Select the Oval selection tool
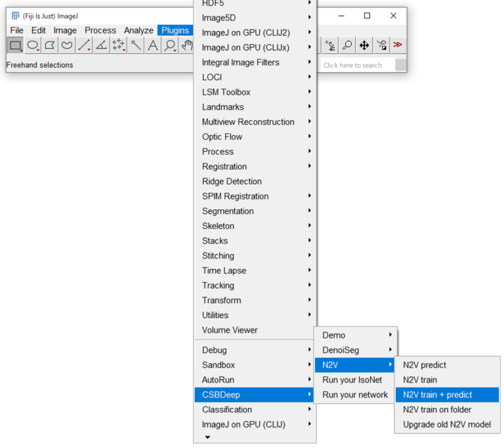The image size is (504, 448). click(x=32, y=45)
